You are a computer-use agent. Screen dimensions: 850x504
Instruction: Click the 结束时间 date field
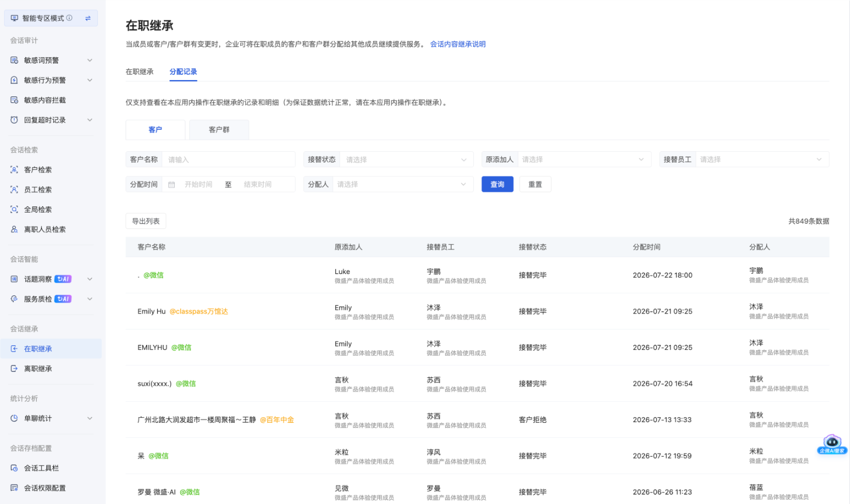258,184
